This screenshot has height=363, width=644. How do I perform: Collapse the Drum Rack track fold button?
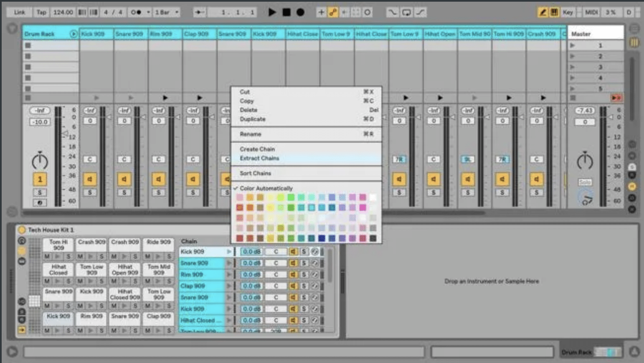point(74,34)
